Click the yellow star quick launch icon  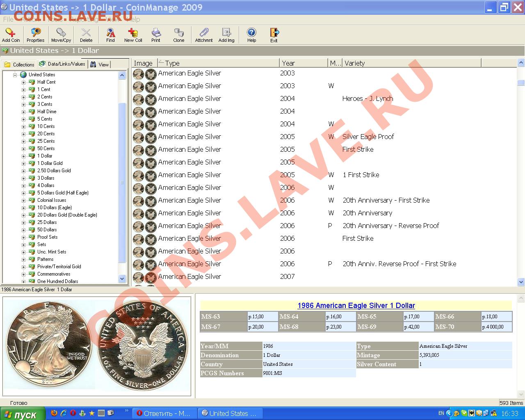(92, 413)
